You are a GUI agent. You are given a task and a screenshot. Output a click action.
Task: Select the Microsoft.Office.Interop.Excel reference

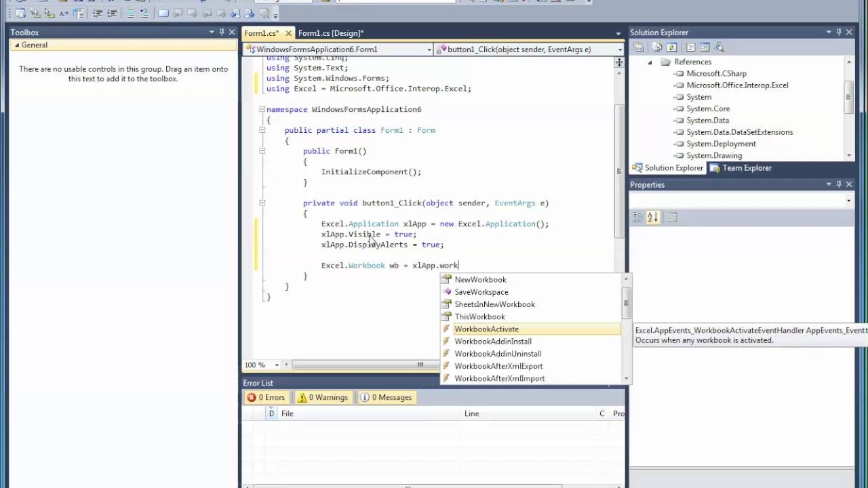(737, 85)
